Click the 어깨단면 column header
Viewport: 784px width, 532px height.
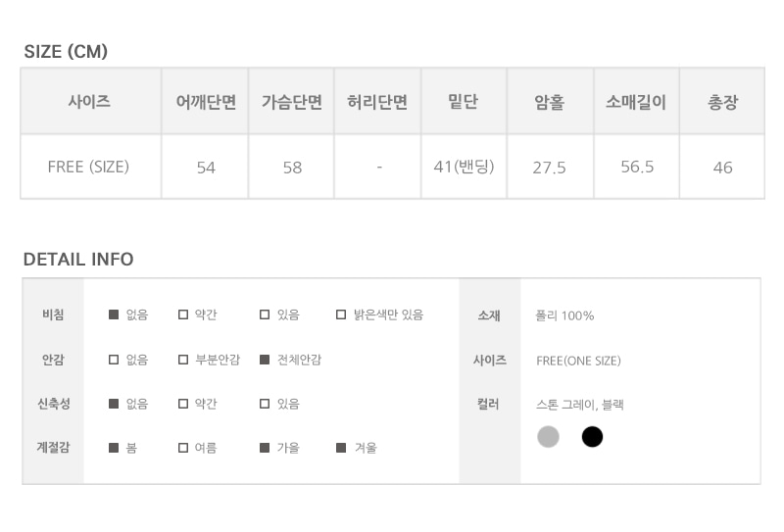pos(205,102)
